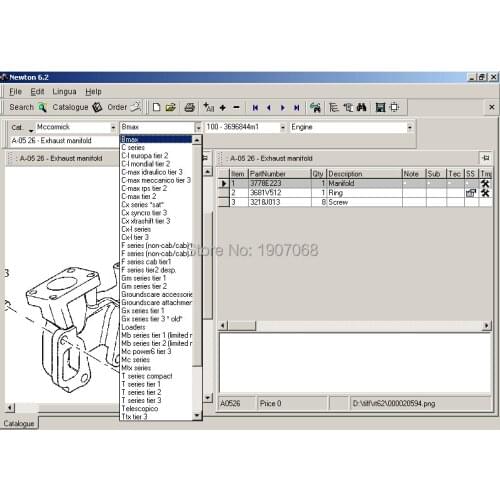The image size is (500, 500).
Task: Go to last record arrow
Action: point(296,107)
